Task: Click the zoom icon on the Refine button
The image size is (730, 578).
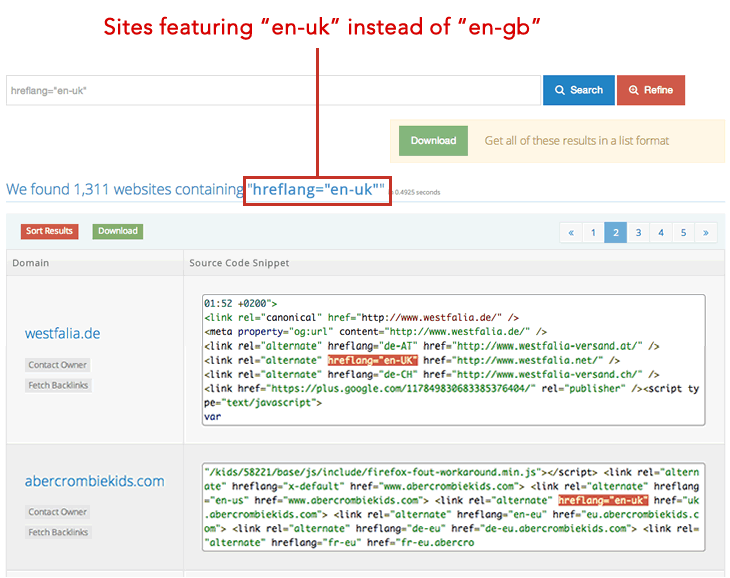Action: pyautogui.click(x=634, y=90)
